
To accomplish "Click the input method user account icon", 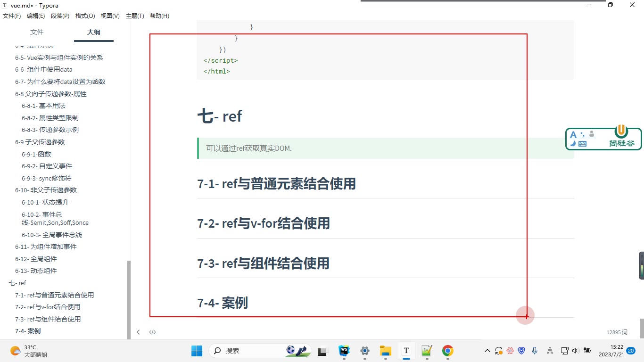I will [x=592, y=134].
